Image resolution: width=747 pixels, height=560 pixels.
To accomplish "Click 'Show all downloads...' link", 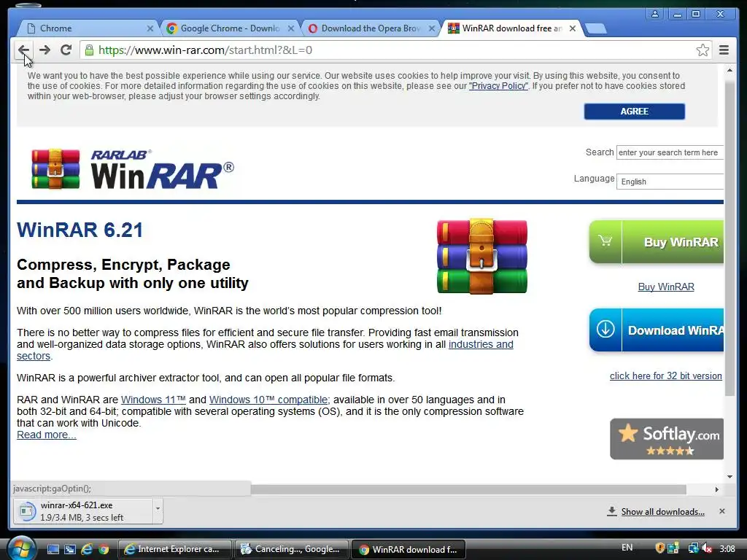I will (x=662, y=512).
